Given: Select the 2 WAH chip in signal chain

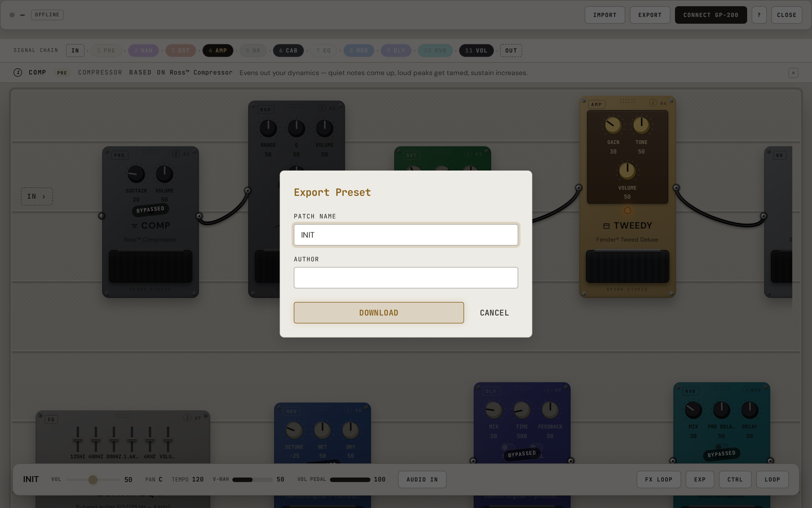Looking at the screenshot, I should pyautogui.click(x=143, y=51).
